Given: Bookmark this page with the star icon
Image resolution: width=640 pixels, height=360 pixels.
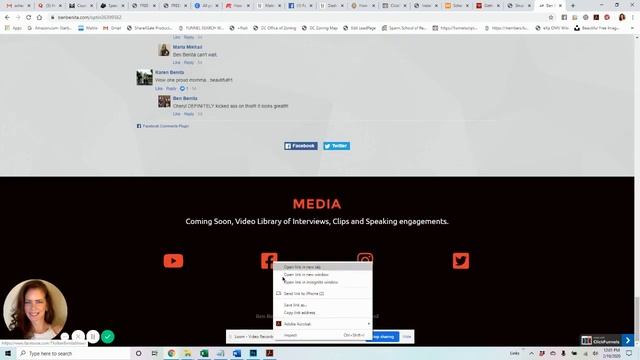Looking at the screenshot, I should point(551,18).
